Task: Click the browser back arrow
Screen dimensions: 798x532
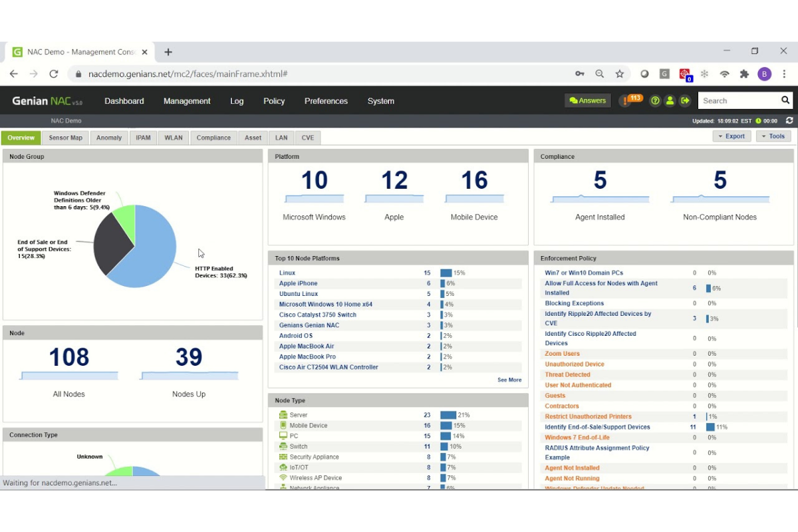Action: pos(13,74)
